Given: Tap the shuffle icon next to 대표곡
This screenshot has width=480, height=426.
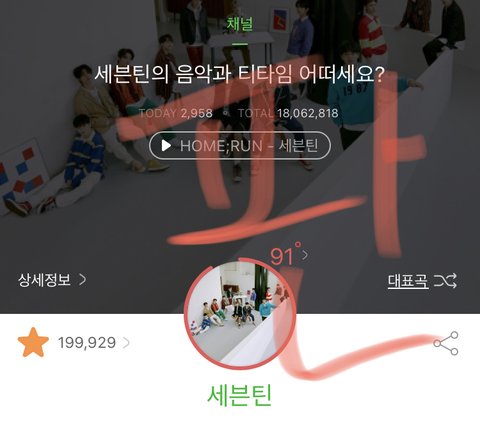Looking at the screenshot, I should pyautogui.click(x=445, y=281).
